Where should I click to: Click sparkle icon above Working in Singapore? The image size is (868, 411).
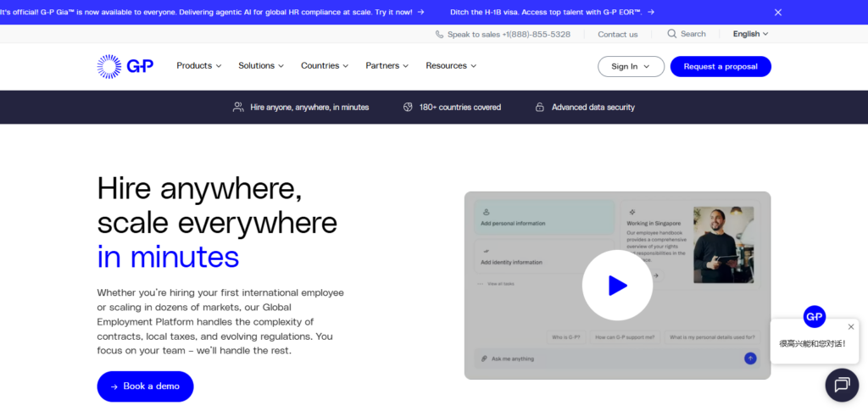click(x=632, y=212)
